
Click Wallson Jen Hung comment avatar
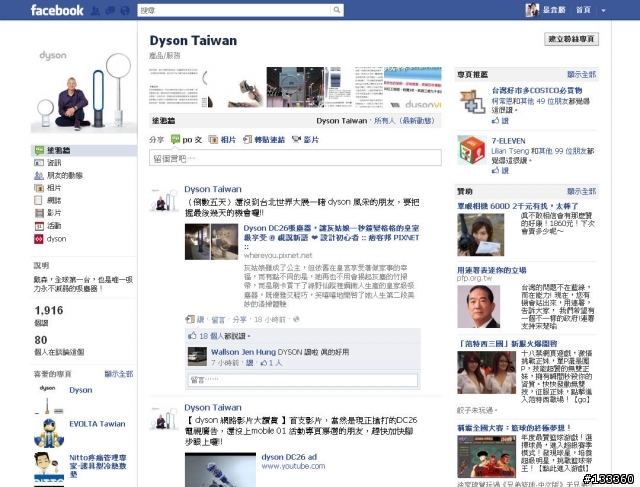[x=197, y=356]
